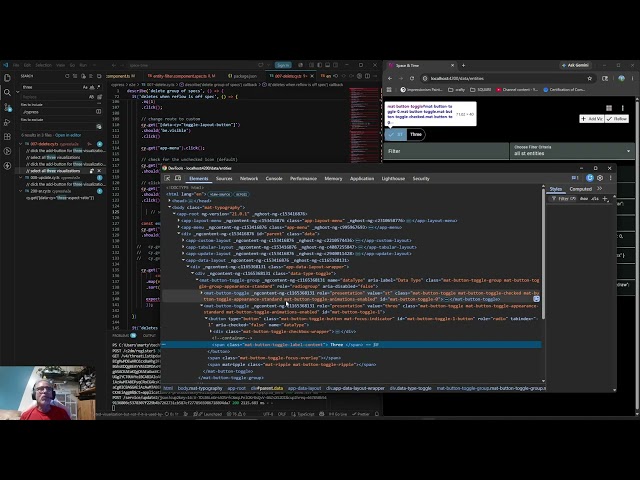
Task: Select the Three data type toggle
Action: tap(416, 134)
